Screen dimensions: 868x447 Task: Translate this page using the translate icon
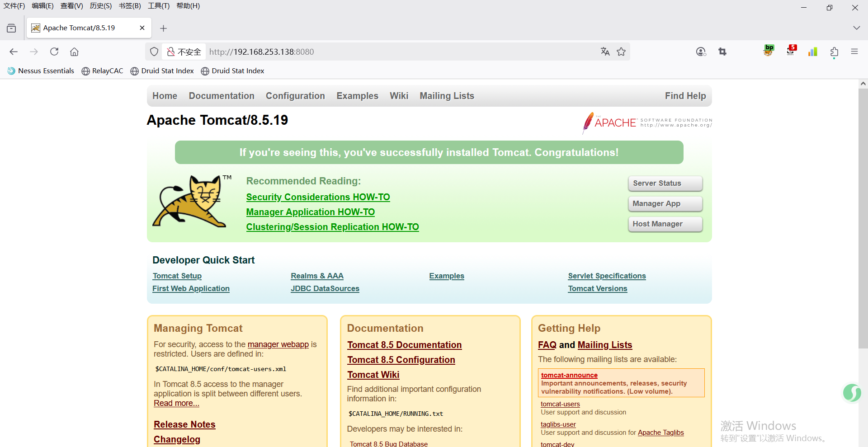(x=605, y=52)
